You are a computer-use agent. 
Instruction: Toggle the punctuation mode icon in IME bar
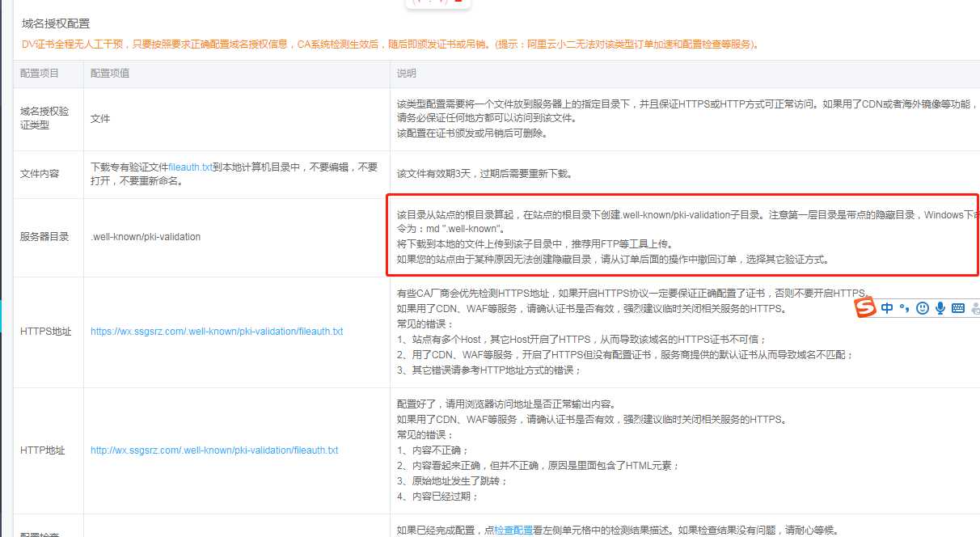point(905,308)
